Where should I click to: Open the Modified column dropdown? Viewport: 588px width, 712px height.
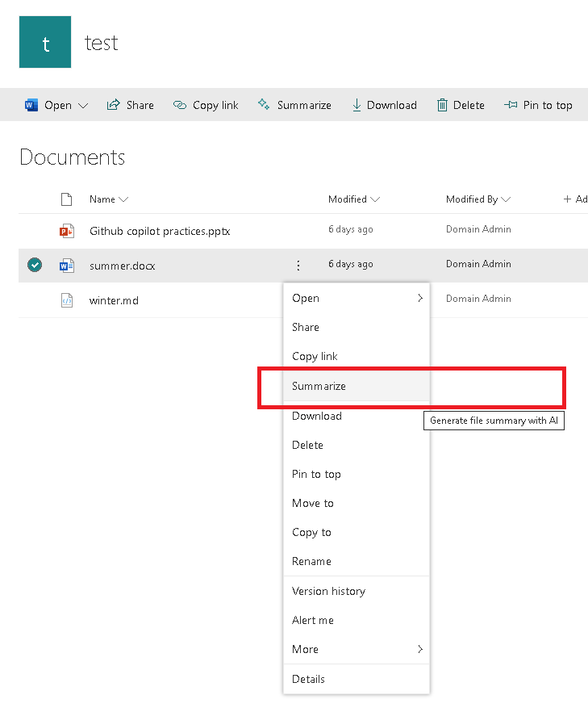click(x=375, y=199)
